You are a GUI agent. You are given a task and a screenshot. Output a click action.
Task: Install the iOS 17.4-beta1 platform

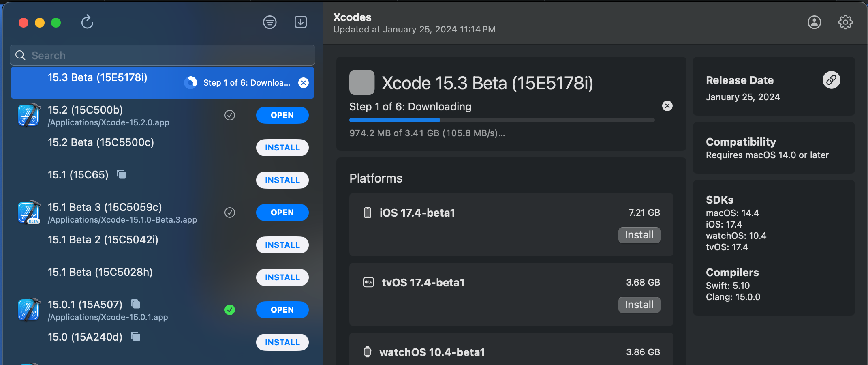click(639, 235)
